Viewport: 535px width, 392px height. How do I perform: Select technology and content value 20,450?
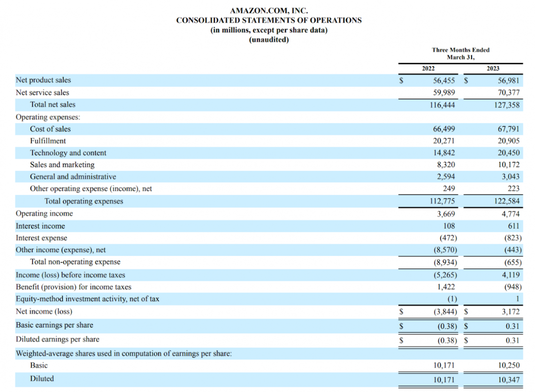pyautogui.click(x=509, y=153)
